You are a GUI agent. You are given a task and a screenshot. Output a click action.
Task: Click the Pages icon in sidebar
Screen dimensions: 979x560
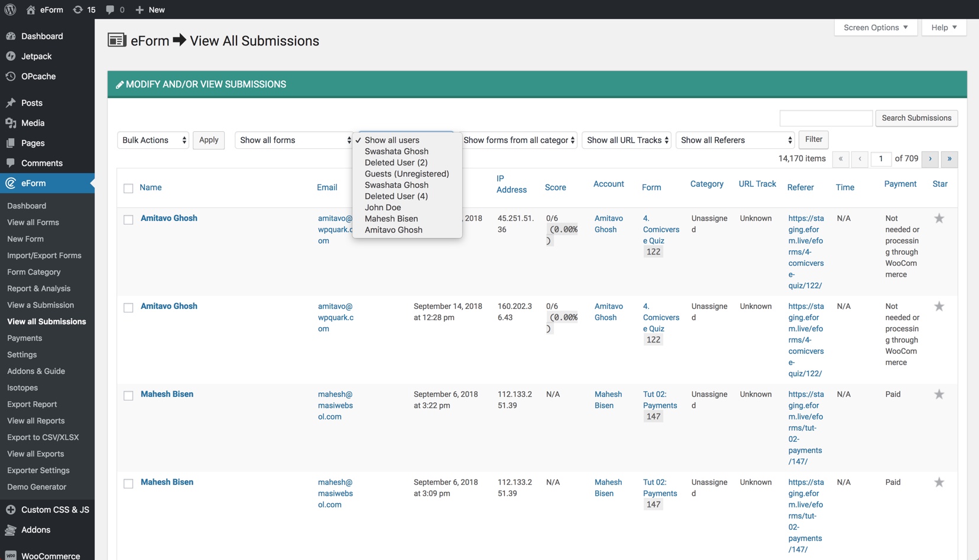(x=11, y=143)
